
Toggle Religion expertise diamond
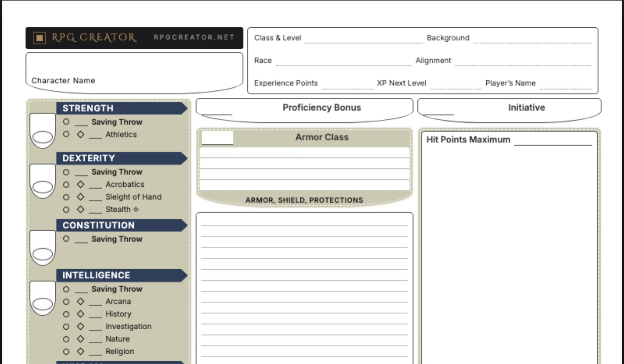(x=80, y=351)
